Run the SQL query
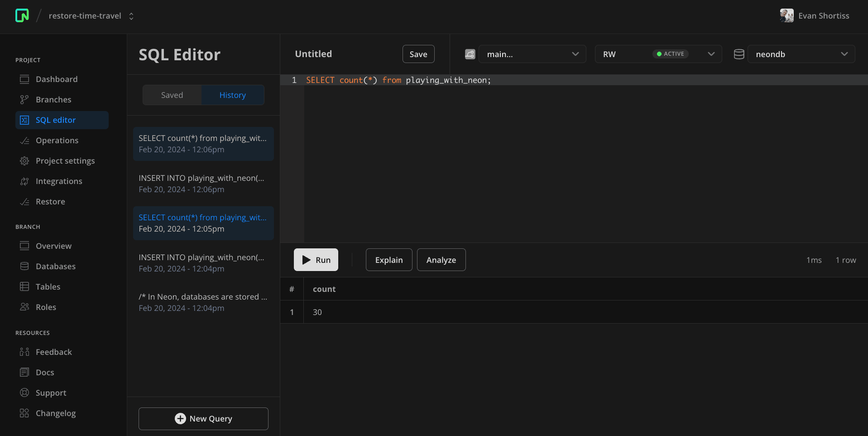The image size is (868, 436). click(x=316, y=260)
